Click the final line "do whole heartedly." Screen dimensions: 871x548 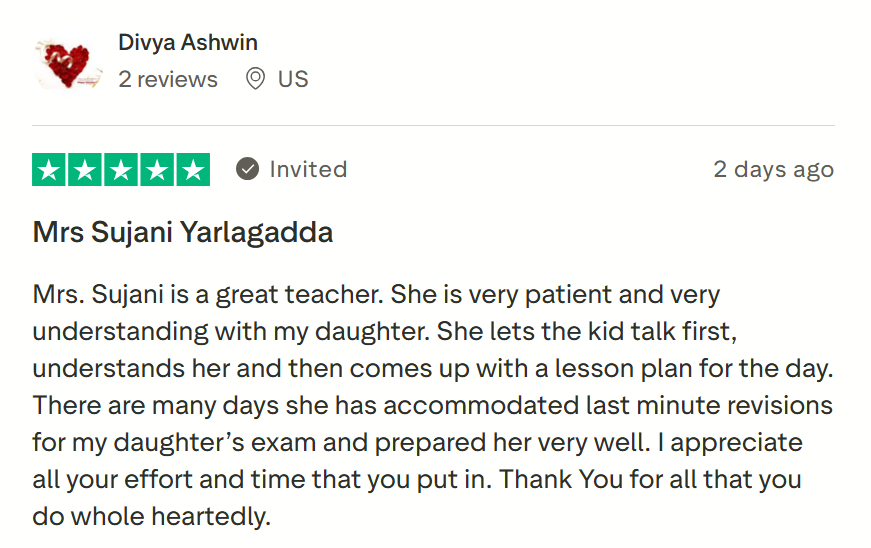(x=151, y=516)
